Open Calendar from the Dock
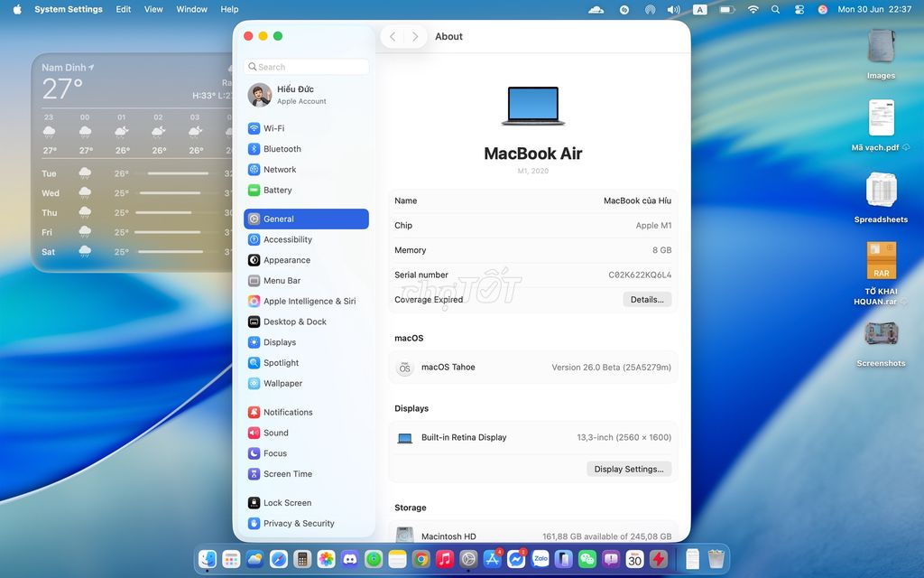924x578 pixels. coord(634,558)
